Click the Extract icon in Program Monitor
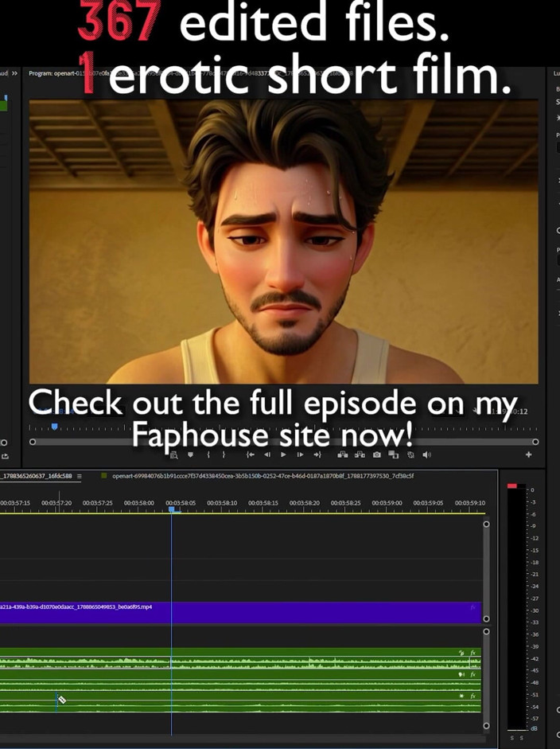This screenshot has width=560, height=749. [360, 454]
